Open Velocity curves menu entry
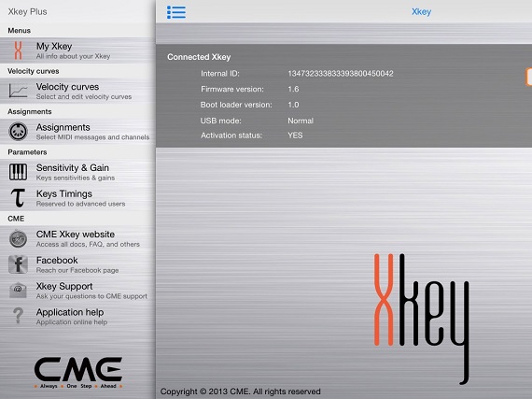 point(77,91)
